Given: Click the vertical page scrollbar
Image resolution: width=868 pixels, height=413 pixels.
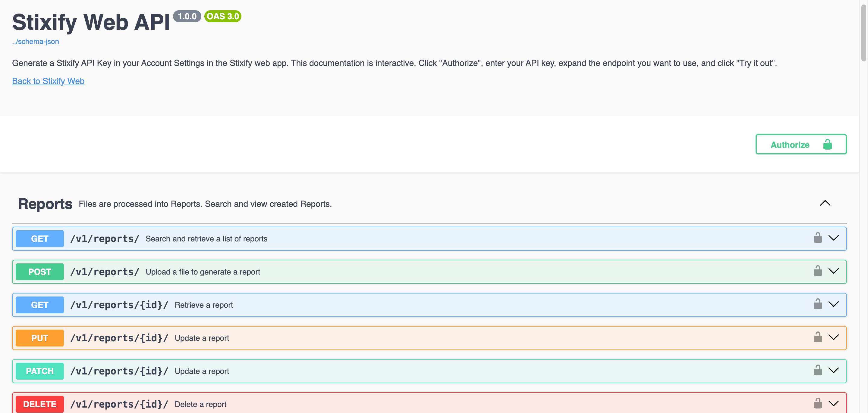Looking at the screenshot, I should pyautogui.click(x=863, y=32).
